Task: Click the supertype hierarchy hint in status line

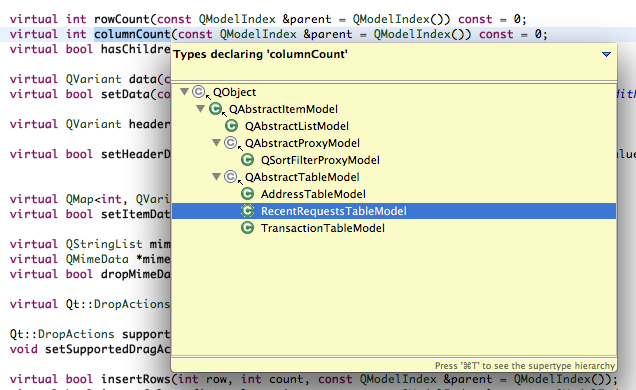Action: [x=525, y=366]
